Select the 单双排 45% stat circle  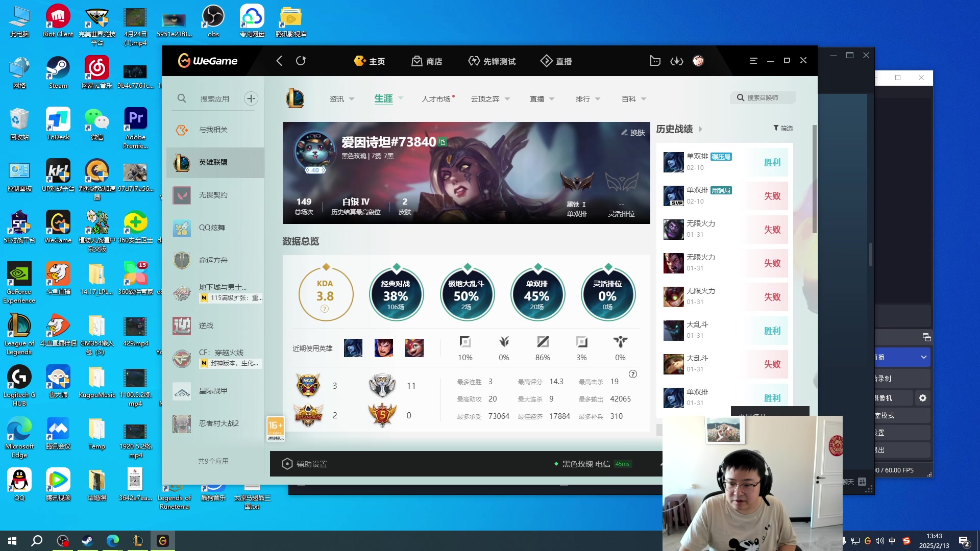click(x=537, y=294)
